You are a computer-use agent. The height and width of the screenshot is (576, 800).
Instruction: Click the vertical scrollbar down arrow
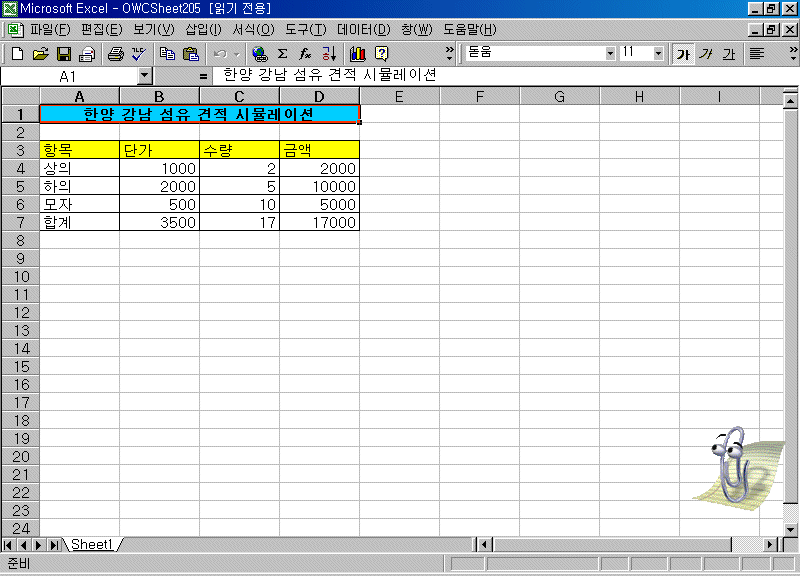click(x=790, y=526)
